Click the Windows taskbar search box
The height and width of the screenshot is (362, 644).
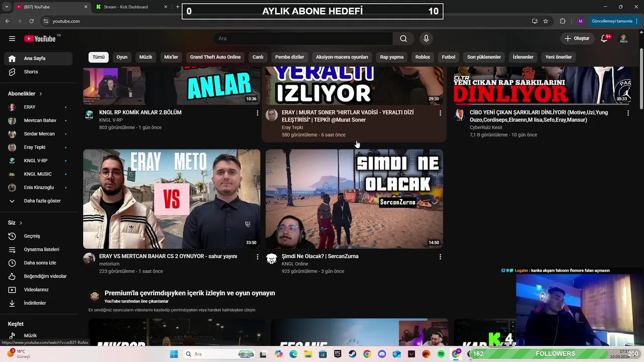219,354
